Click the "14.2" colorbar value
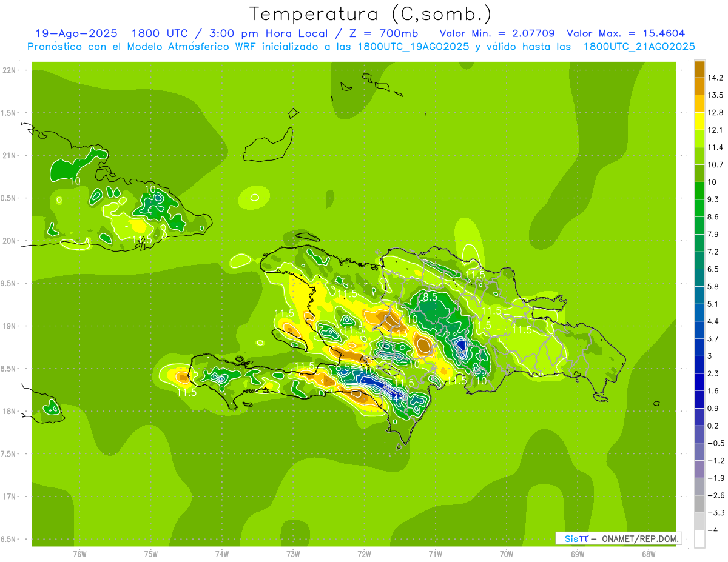Viewport: 728px width, 562px height. point(715,78)
